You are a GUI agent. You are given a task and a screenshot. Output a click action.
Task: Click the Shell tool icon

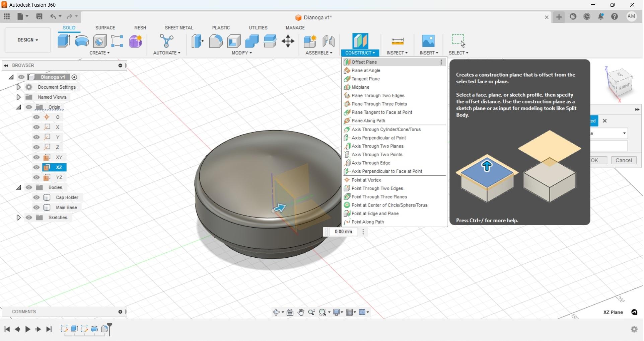pos(234,41)
